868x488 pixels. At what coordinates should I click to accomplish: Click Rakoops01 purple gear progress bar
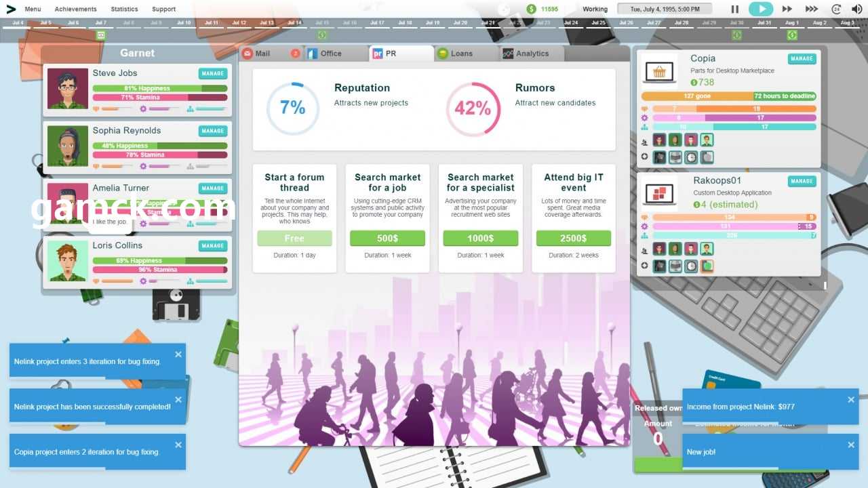pyautogui.click(x=734, y=226)
